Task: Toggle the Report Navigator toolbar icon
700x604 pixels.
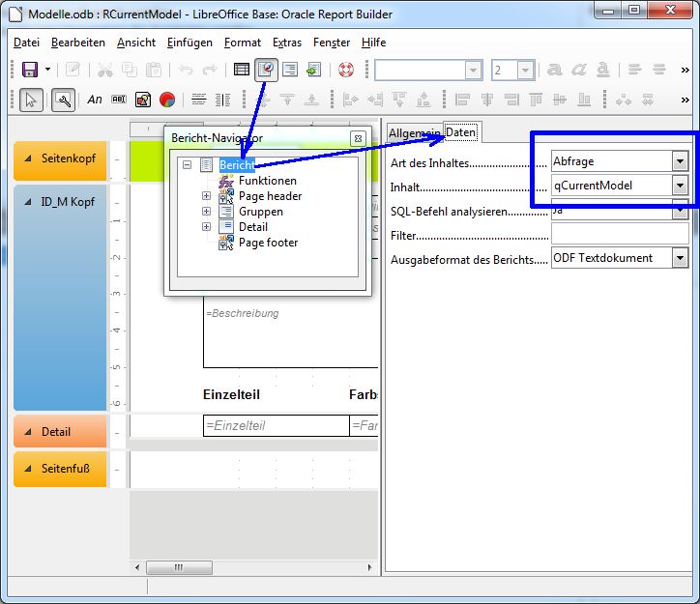Action: click(x=266, y=70)
